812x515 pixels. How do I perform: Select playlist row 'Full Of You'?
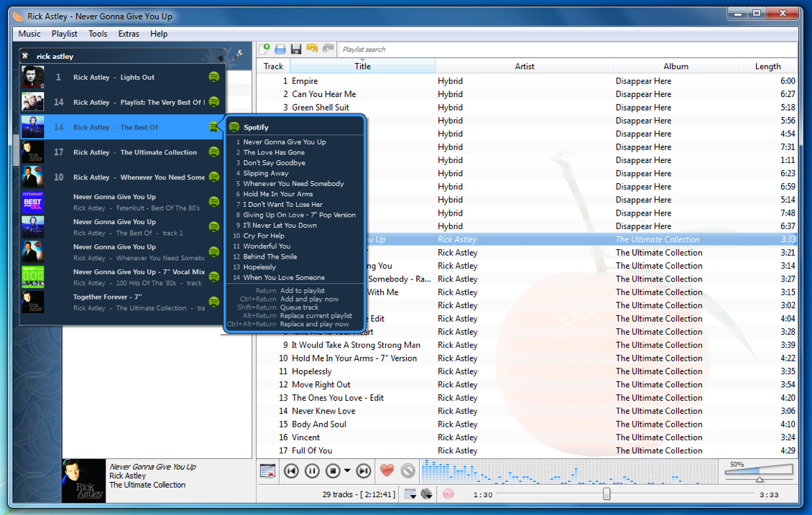pyautogui.click(x=527, y=450)
